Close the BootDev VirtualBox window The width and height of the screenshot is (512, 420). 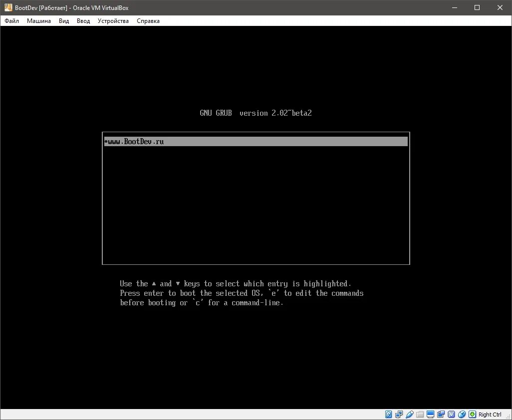500,7
